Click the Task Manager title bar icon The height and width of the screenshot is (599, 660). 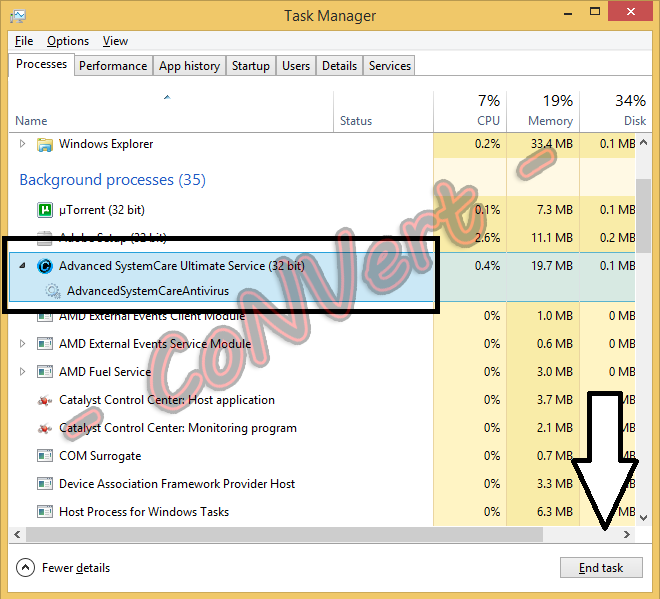(x=18, y=16)
